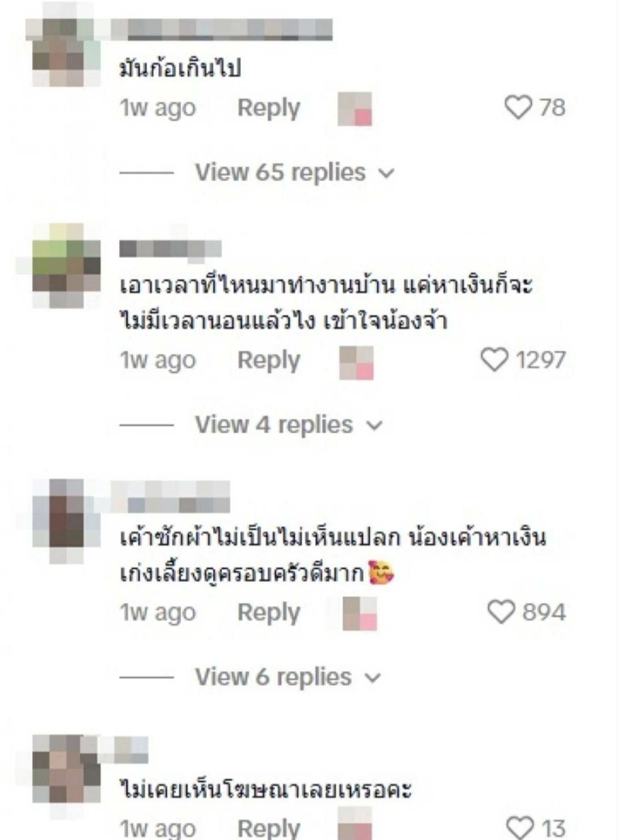Expand View 4 replies

click(289, 425)
